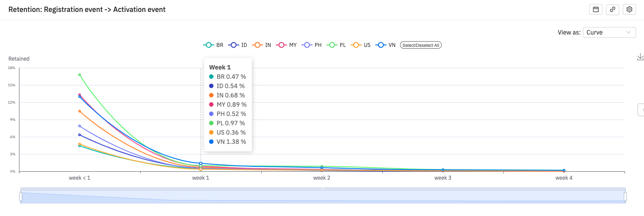Click left handle of range slider
Screen dimensions: 644x216
point(20,197)
